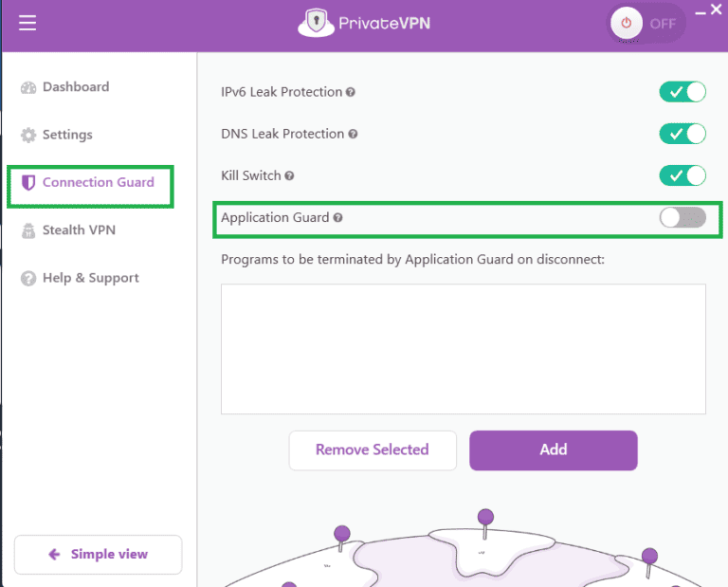
Task: Go to the Dashboard section
Action: click(76, 87)
